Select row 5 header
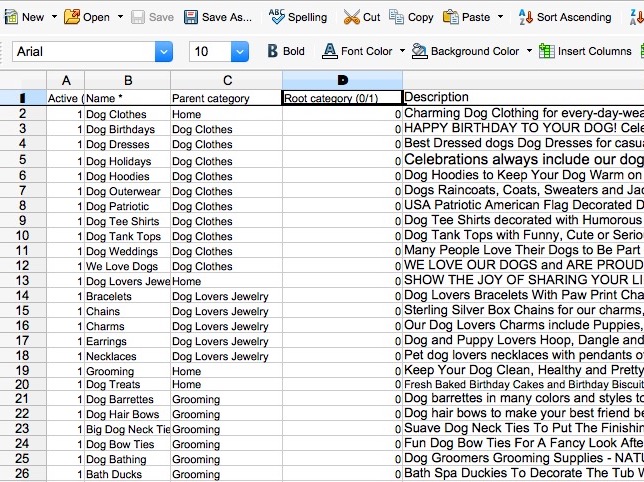Screen dimensions: 644x482 (x=23, y=159)
